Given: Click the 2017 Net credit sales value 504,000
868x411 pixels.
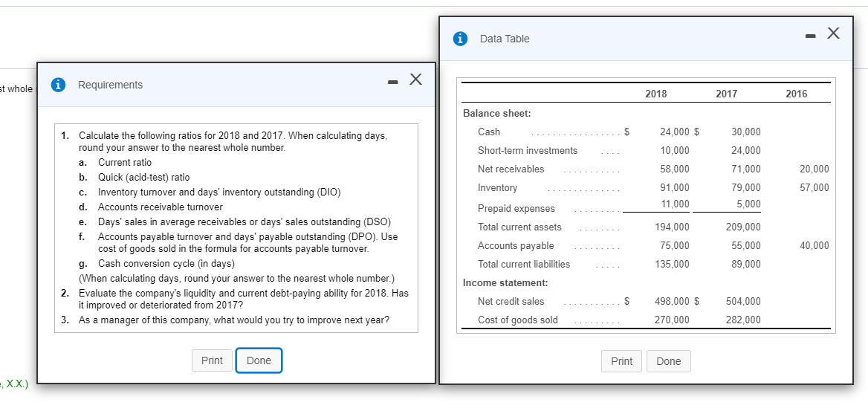Looking at the screenshot, I should click(743, 302).
